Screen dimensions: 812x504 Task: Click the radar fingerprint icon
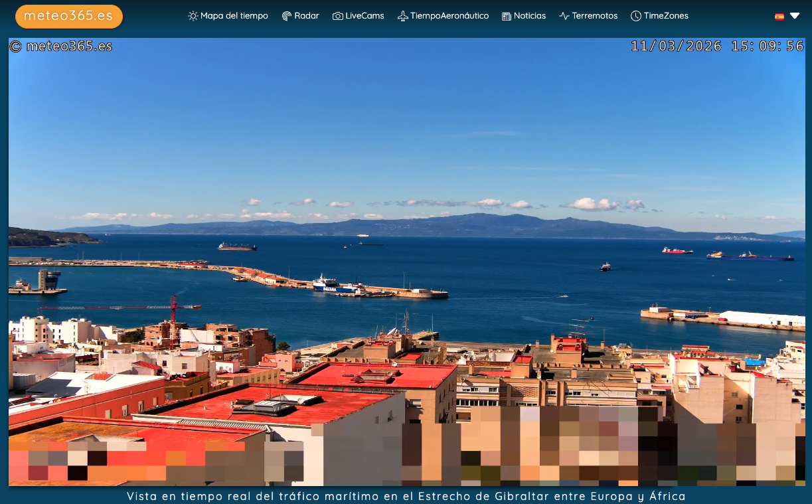click(287, 16)
